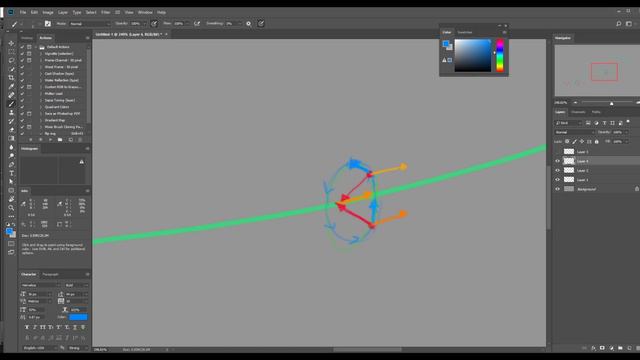Image resolution: width=640 pixels, height=360 pixels.
Task: Open font family dropdown in Character panel
Action: 41,285
